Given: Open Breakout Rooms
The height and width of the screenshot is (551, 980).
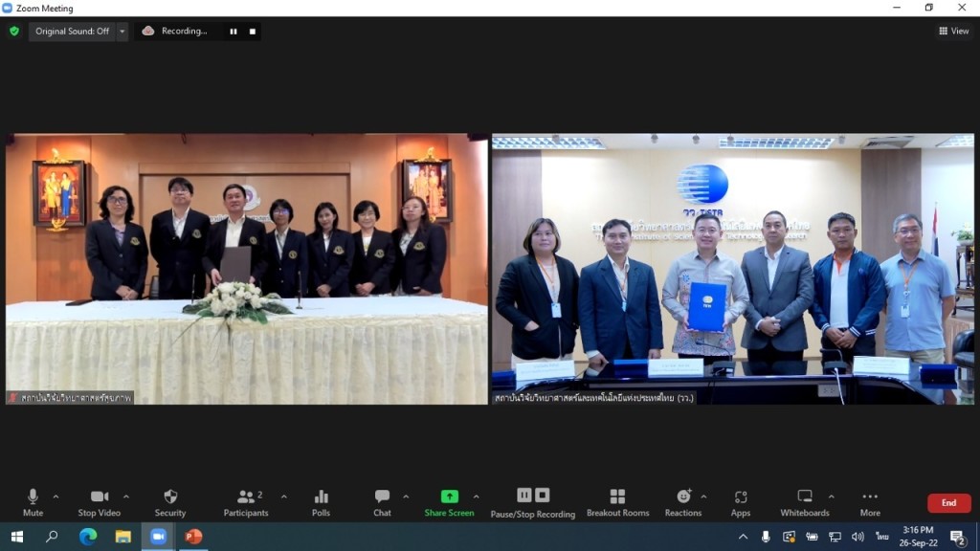Looking at the screenshot, I should tap(617, 501).
